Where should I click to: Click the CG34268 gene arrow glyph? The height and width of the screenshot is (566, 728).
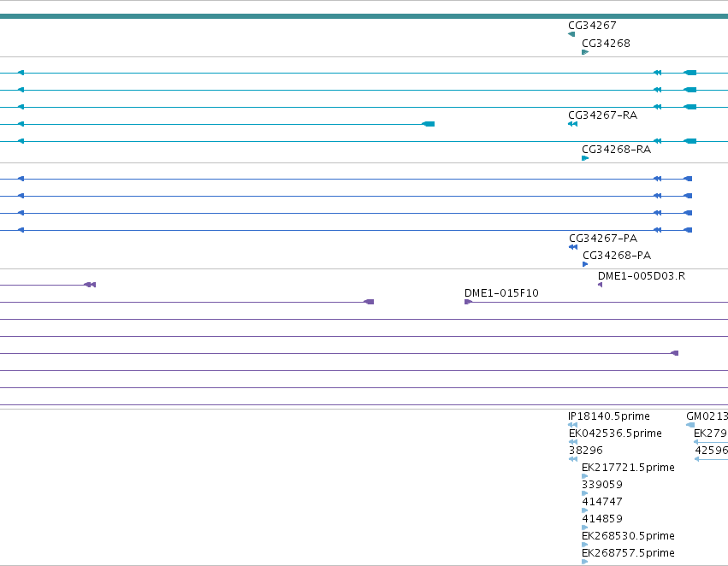pyautogui.click(x=585, y=52)
